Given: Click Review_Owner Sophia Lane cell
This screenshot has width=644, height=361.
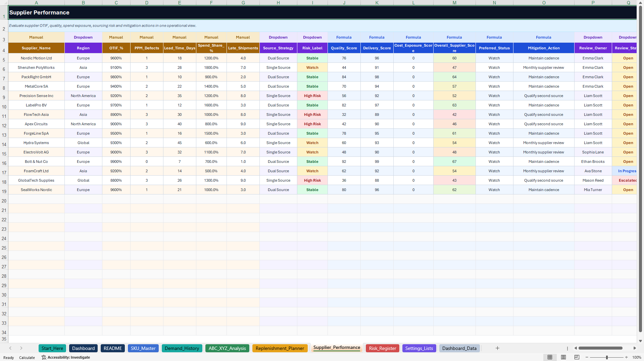Looking at the screenshot, I should point(593,152).
